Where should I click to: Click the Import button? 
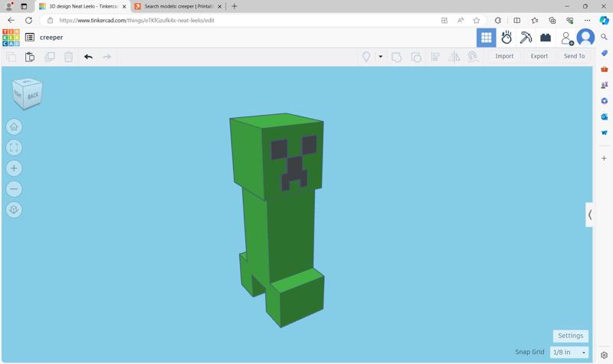click(504, 56)
